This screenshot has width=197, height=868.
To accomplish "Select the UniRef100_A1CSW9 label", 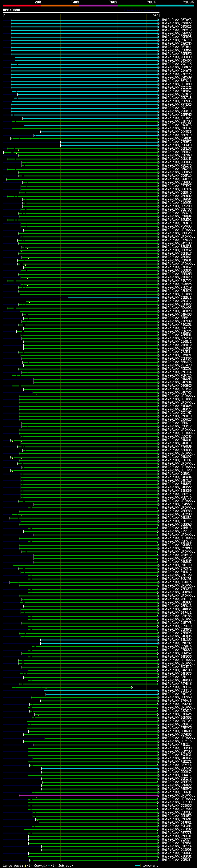I will pyautogui.click(x=176, y=321).
